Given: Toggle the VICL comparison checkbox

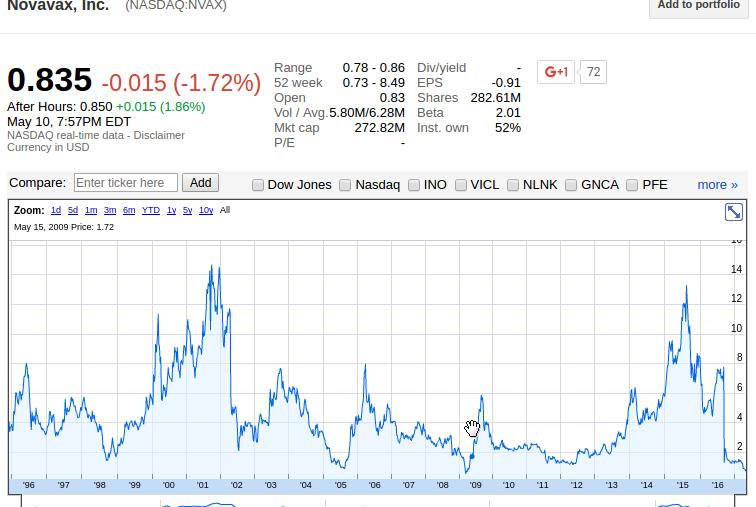Looking at the screenshot, I should point(461,185).
